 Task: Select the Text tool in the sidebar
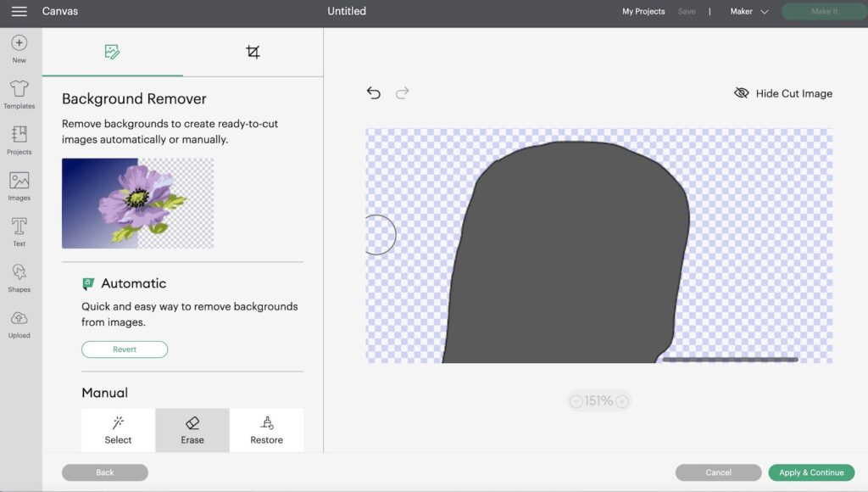coord(19,232)
